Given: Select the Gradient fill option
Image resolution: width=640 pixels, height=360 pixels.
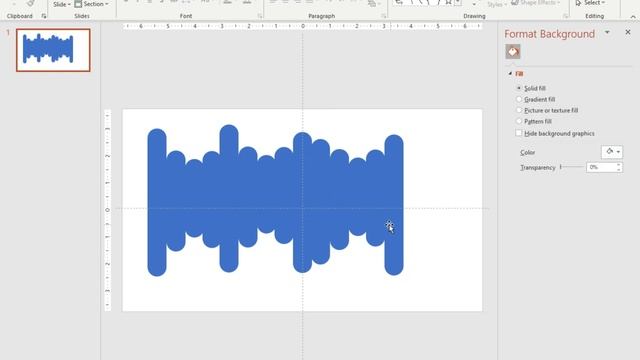Looking at the screenshot, I should [x=519, y=99].
